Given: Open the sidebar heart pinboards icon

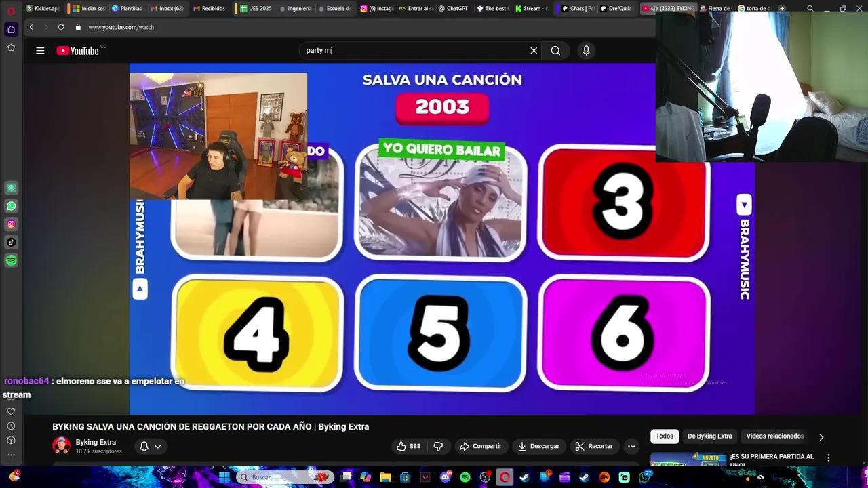Looking at the screenshot, I should [11, 411].
